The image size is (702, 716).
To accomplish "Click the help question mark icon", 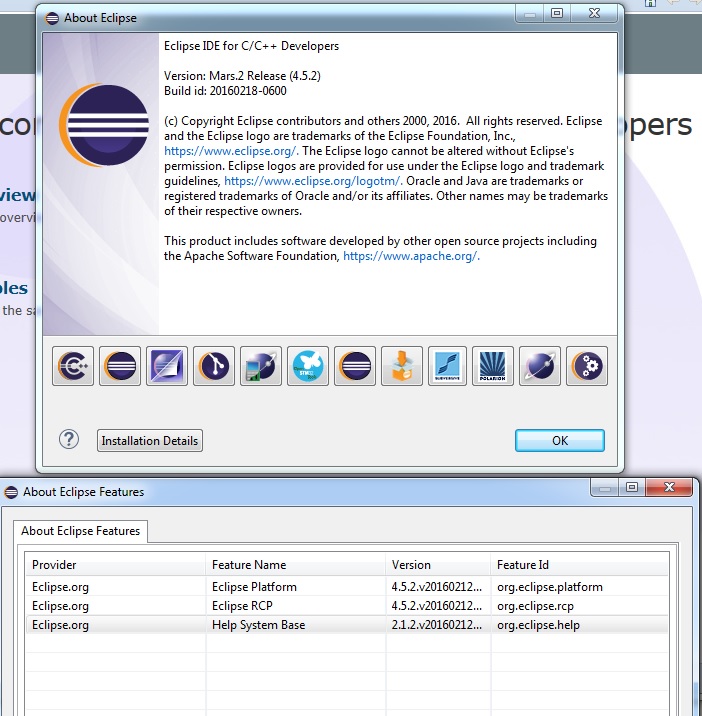I will click(69, 439).
